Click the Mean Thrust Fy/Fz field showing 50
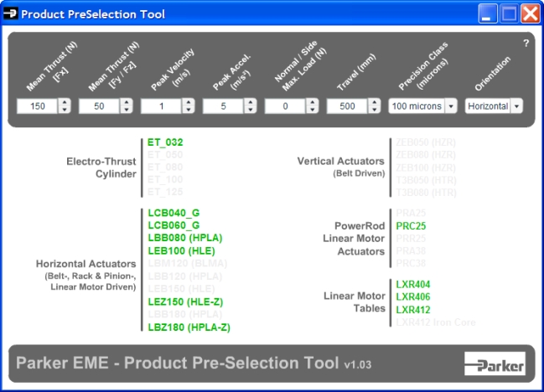The height and width of the screenshot is (392, 544). coord(99,106)
